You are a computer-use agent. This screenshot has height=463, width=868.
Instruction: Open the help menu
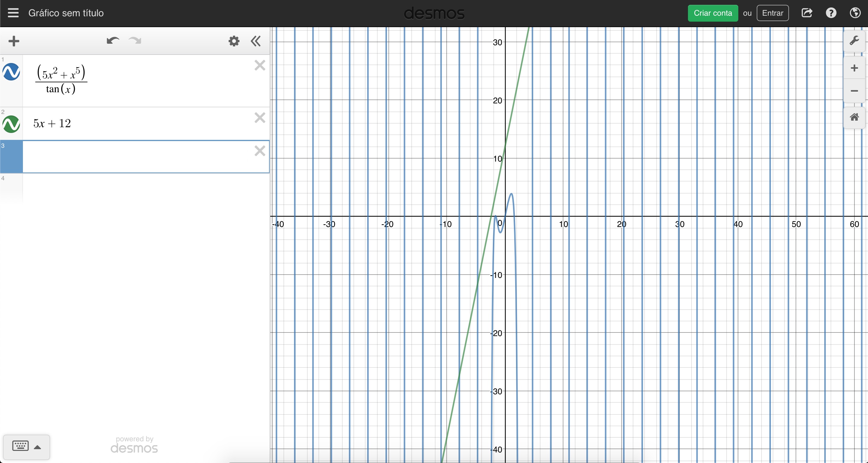click(831, 13)
